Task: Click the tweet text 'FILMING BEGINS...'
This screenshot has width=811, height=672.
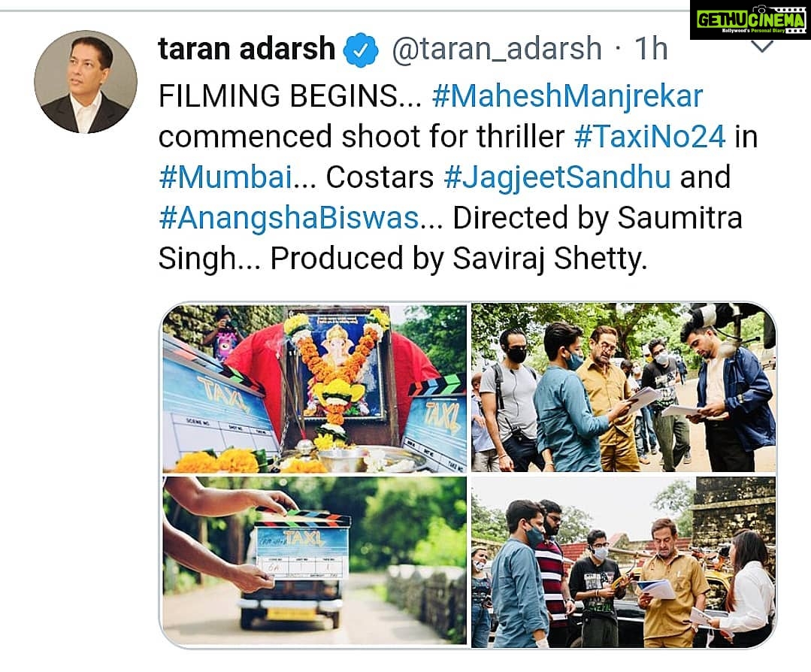Action: 291,96
